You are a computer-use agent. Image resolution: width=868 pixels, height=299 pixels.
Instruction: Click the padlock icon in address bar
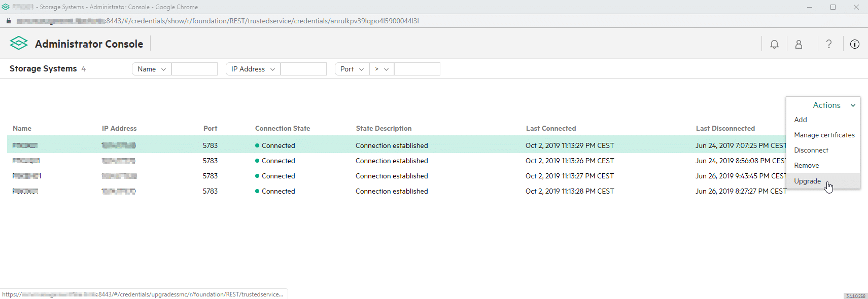[9, 21]
